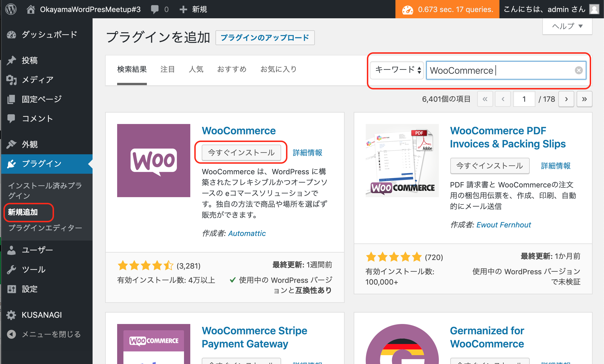Open the site home icon

31,9
